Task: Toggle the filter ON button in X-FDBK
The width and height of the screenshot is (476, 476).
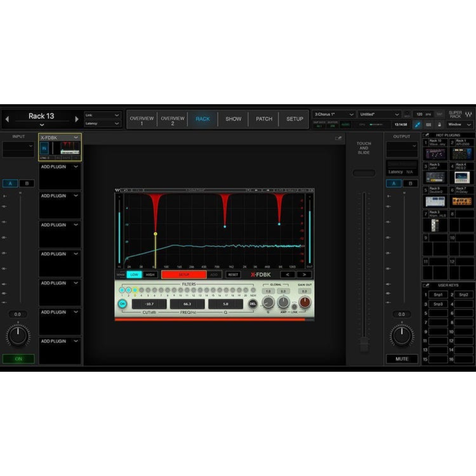Action: tap(123, 304)
